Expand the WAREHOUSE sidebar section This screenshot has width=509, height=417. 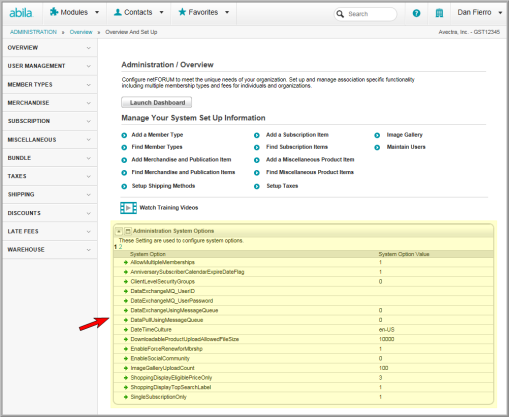coord(49,250)
